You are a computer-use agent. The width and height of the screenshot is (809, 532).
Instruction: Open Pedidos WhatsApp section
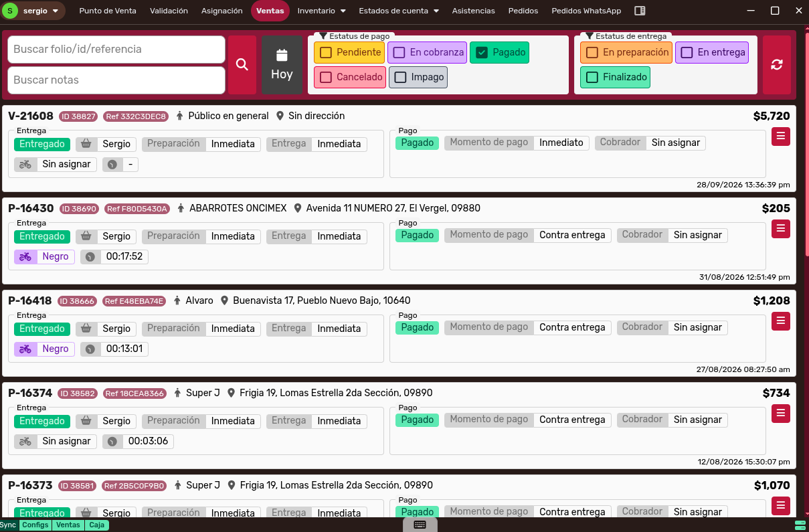pyautogui.click(x=586, y=11)
